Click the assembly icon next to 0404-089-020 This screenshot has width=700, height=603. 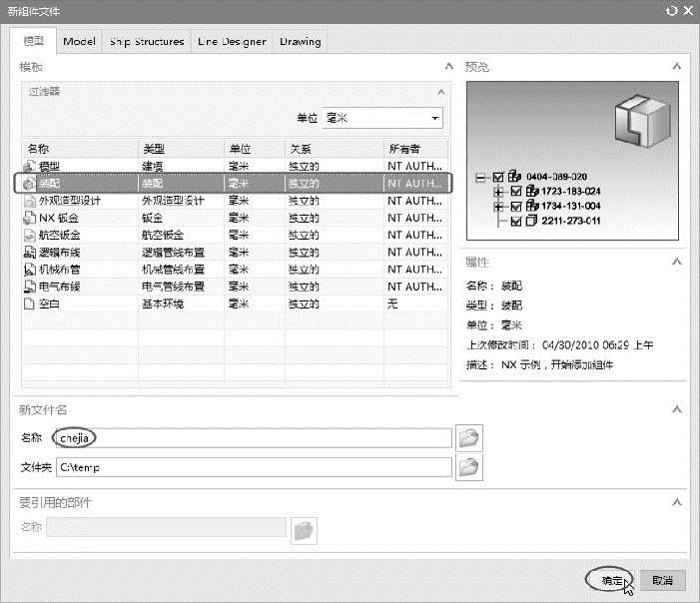coord(514,177)
